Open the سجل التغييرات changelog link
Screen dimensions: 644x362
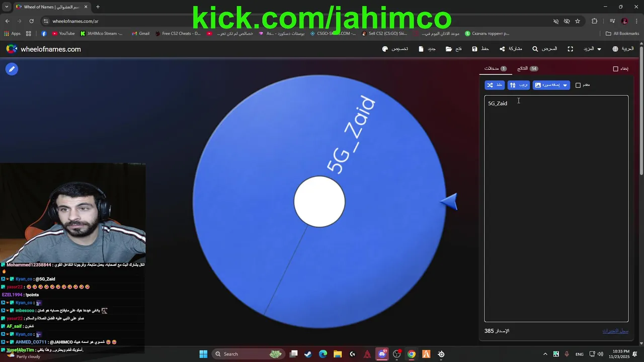pyautogui.click(x=615, y=331)
